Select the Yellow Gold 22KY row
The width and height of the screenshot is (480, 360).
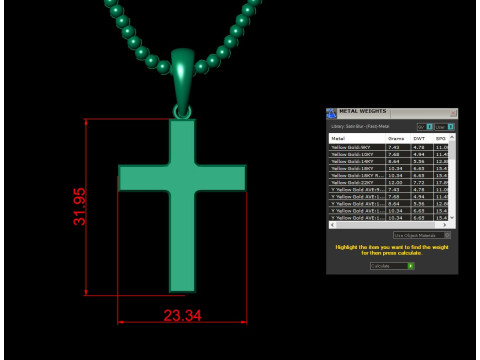coord(389,182)
